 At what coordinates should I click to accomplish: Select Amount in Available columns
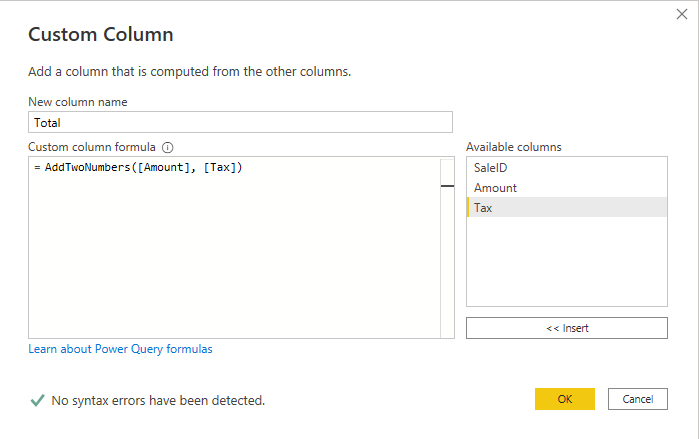[567, 188]
